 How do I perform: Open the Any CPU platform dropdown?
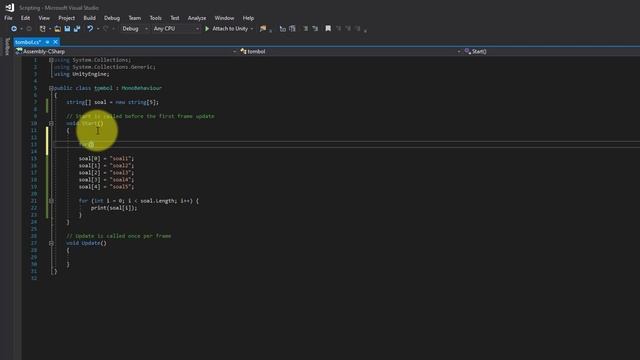click(176, 29)
